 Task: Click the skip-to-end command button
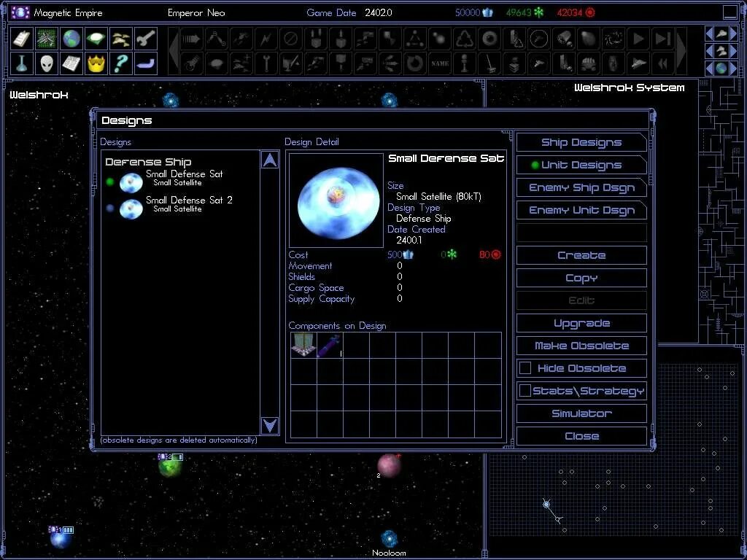click(x=662, y=39)
